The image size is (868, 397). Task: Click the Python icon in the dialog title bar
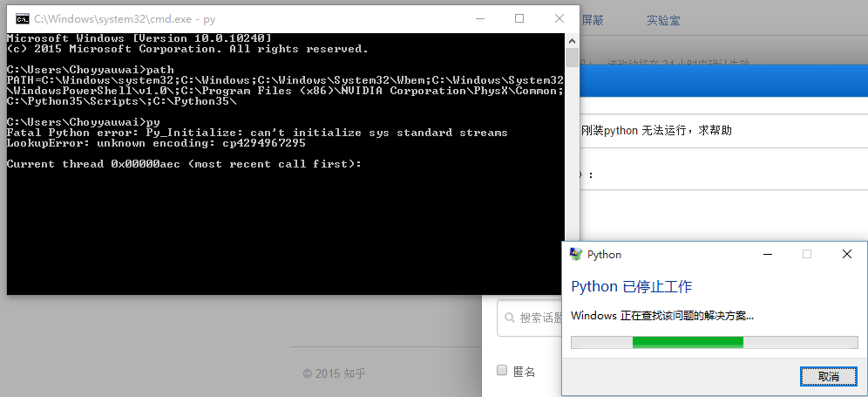coord(576,254)
